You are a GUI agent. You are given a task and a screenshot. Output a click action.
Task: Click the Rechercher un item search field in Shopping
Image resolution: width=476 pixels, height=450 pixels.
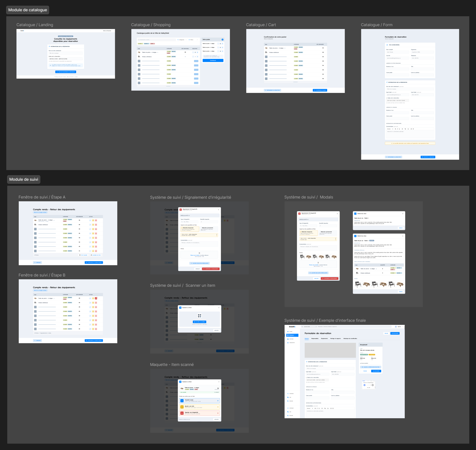pyautogui.click(x=157, y=40)
